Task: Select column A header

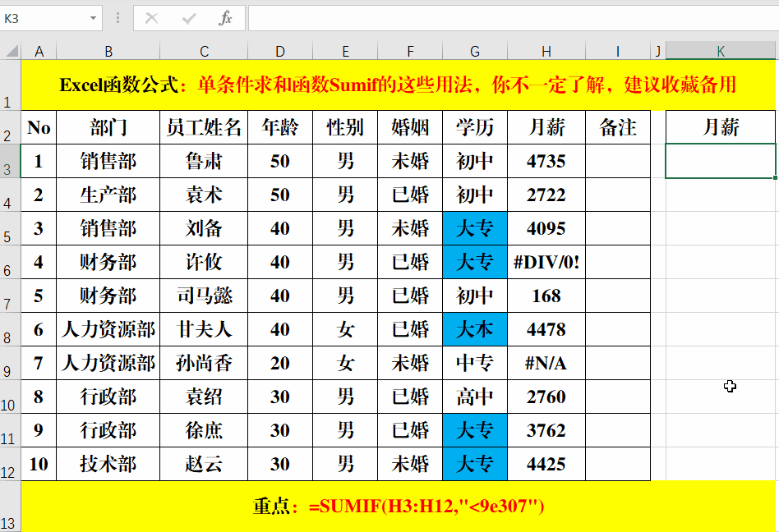Action: [x=39, y=51]
